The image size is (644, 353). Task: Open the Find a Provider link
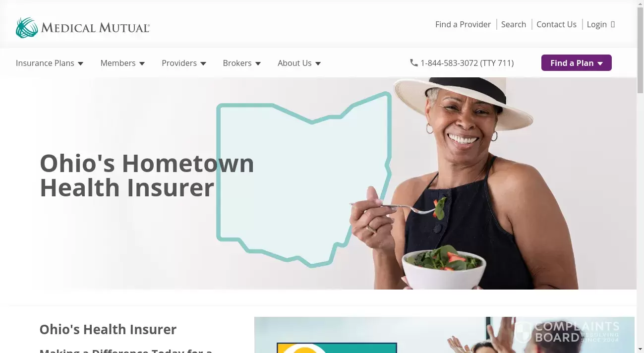(x=463, y=24)
